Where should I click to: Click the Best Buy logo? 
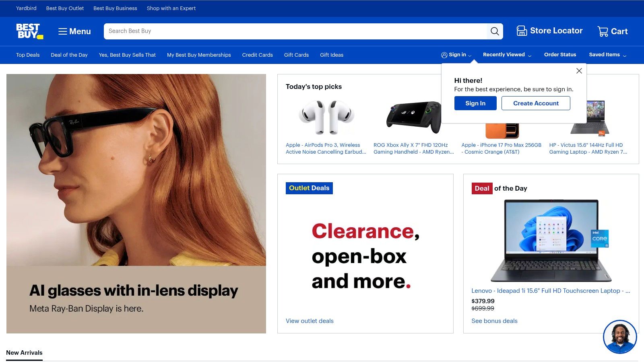click(x=30, y=31)
